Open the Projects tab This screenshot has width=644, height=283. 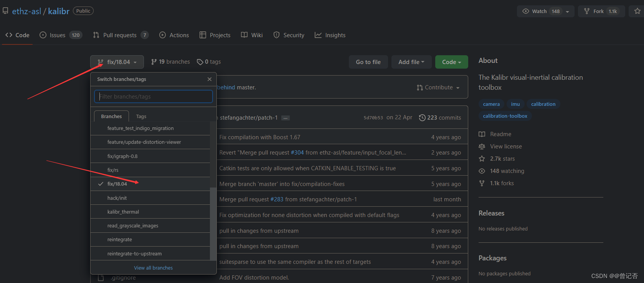pos(215,35)
